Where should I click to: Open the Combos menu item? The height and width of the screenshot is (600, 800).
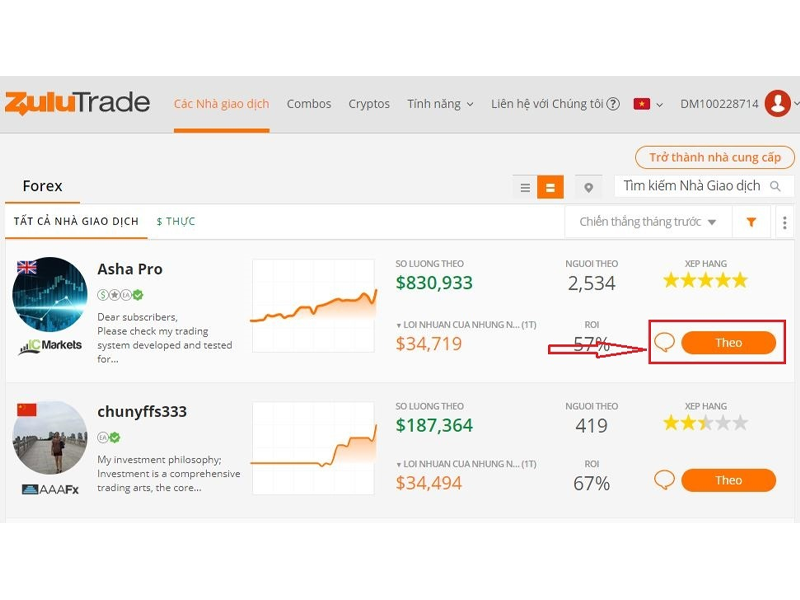coord(309,104)
